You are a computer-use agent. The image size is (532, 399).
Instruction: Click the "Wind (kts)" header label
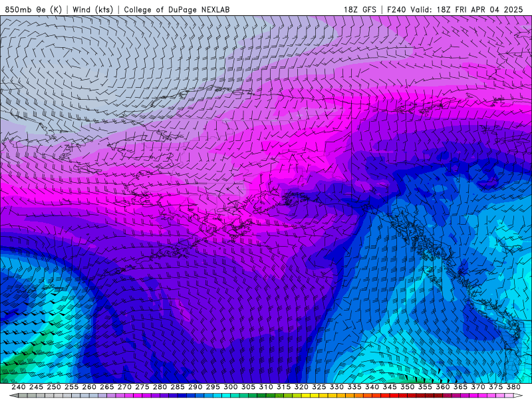92,9
